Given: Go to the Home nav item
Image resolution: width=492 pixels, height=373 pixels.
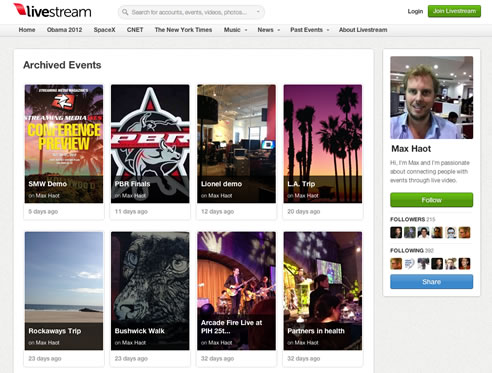Looking at the screenshot, I should 27,30.
